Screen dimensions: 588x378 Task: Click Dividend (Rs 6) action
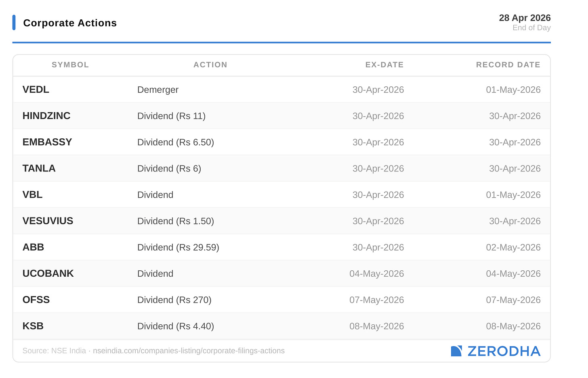click(169, 168)
